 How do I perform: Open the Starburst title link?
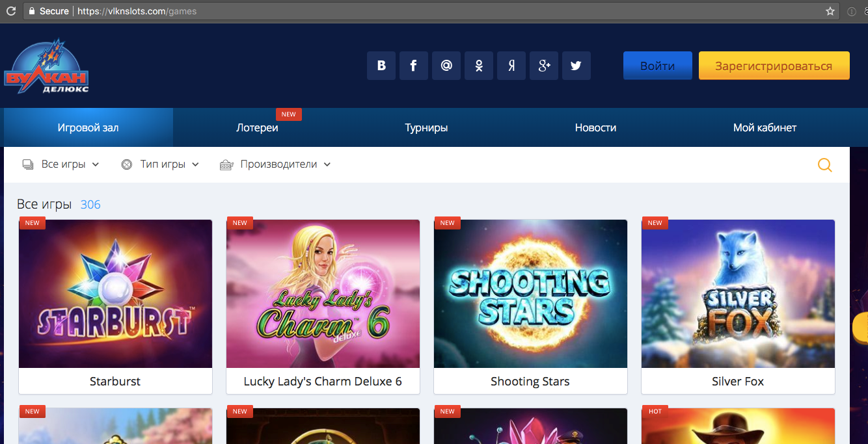coord(115,382)
